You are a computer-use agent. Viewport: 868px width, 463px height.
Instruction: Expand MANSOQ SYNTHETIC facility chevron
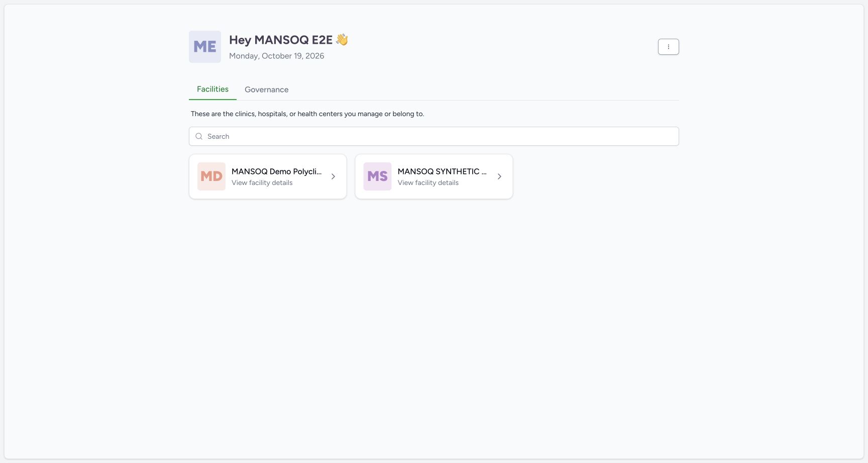point(499,176)
